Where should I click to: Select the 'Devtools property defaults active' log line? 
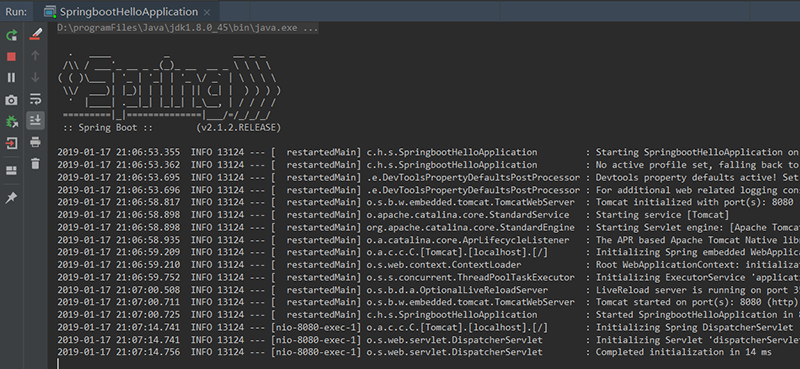pyautogui.click(x=428, y=178)
